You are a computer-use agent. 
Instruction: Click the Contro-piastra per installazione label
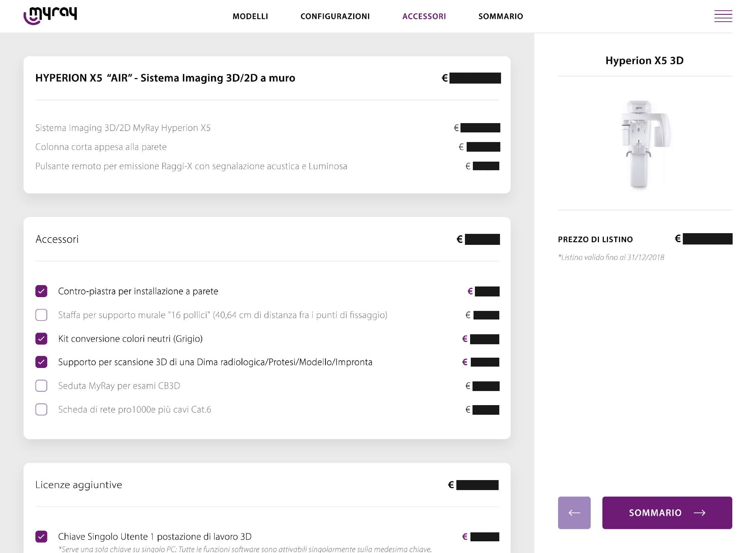[x=138, y=291]
